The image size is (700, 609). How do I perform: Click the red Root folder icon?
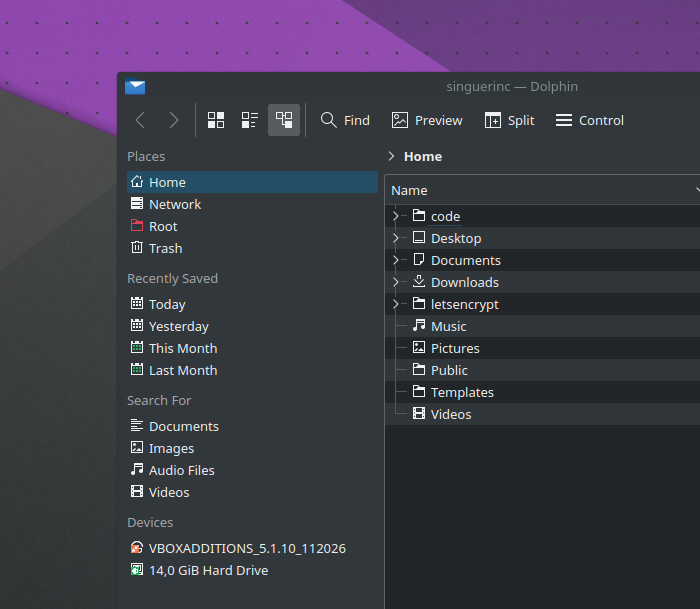tap(137, 225)
